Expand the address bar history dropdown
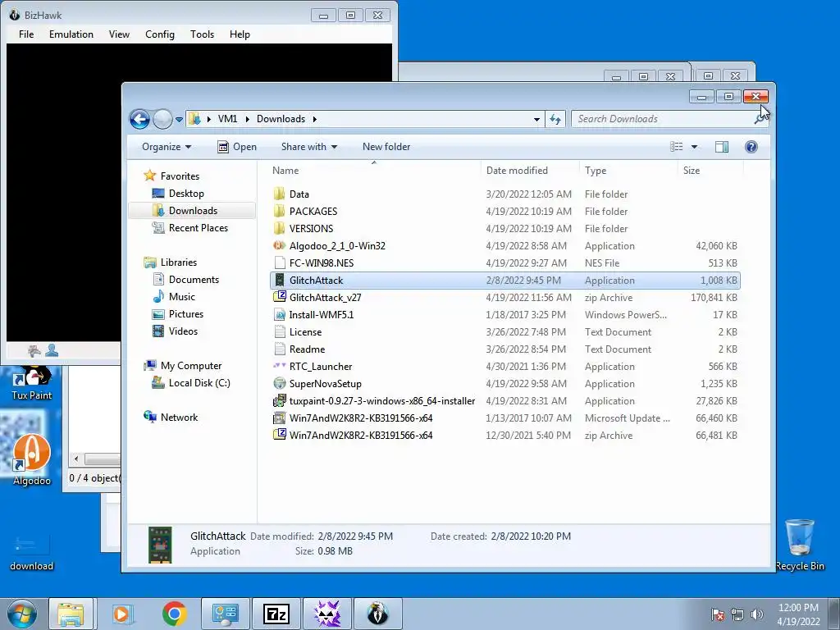The image size is (840, 630). click(536, 120)
